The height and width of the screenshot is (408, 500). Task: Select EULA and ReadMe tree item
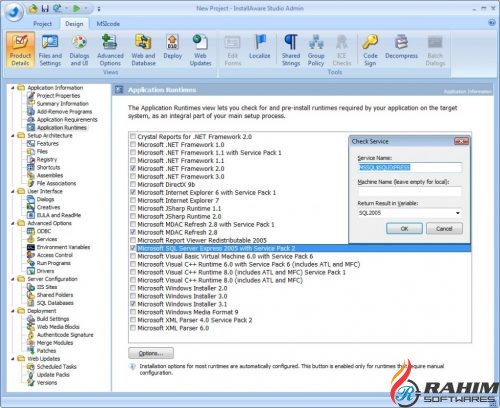(x=59, y=215)
